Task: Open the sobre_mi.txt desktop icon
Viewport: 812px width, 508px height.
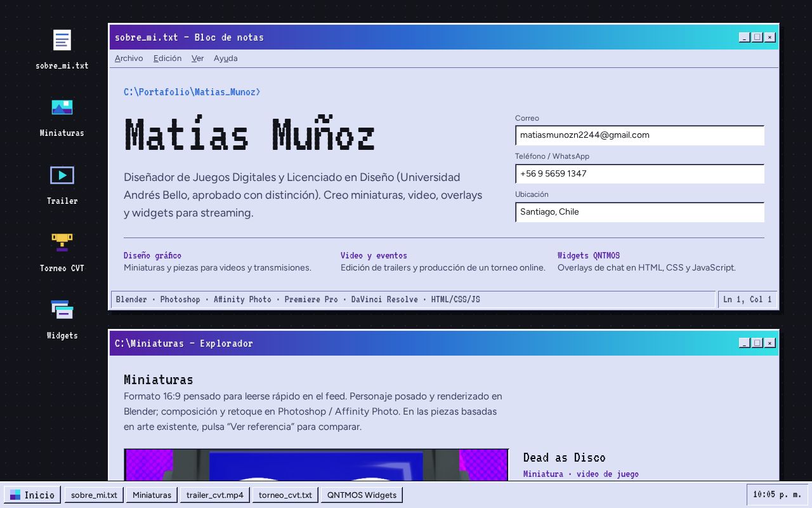Action: coord(62,48)
